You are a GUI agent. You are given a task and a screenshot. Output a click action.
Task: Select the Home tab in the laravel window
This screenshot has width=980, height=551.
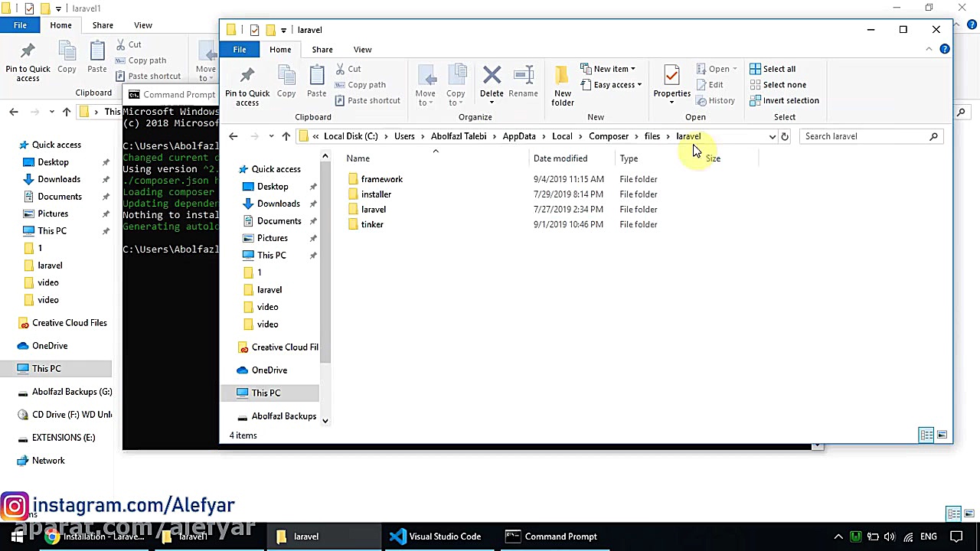click(x=280, y=49)
